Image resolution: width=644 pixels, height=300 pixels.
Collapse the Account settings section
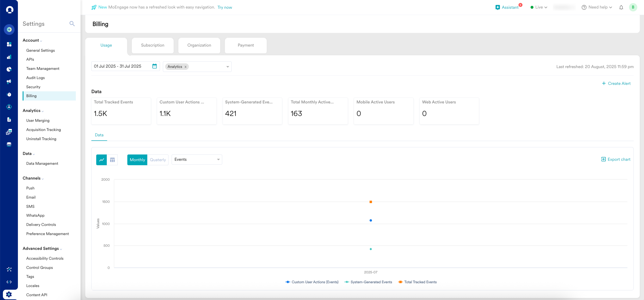click(x=32, y=40)
